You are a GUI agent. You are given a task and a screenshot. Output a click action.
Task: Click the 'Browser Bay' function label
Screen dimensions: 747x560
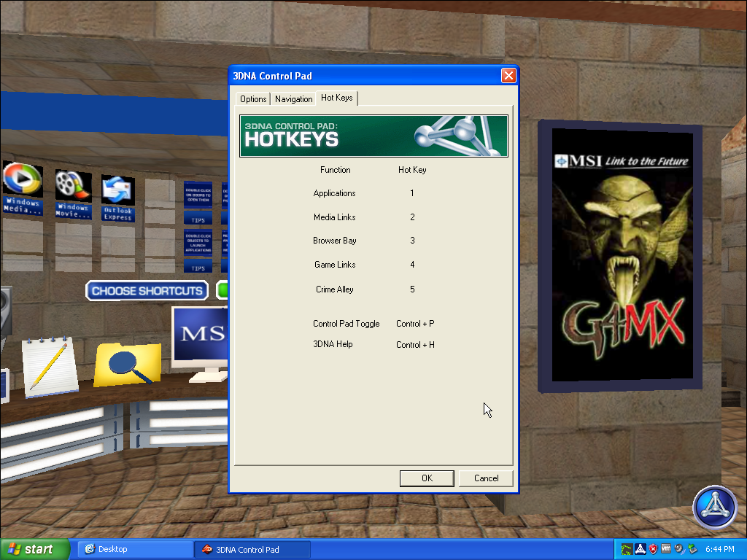click(334, 241)
